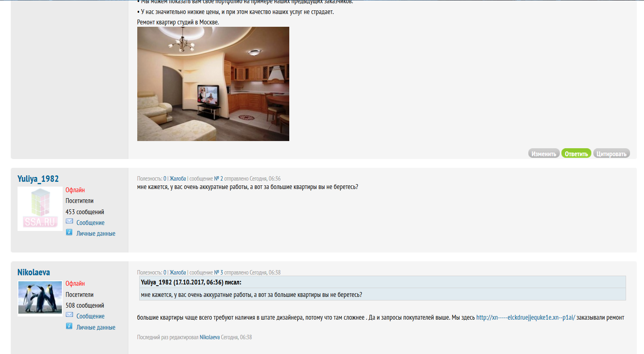Click the green Ответить button

pyautogui.click(x=576, y=153)
